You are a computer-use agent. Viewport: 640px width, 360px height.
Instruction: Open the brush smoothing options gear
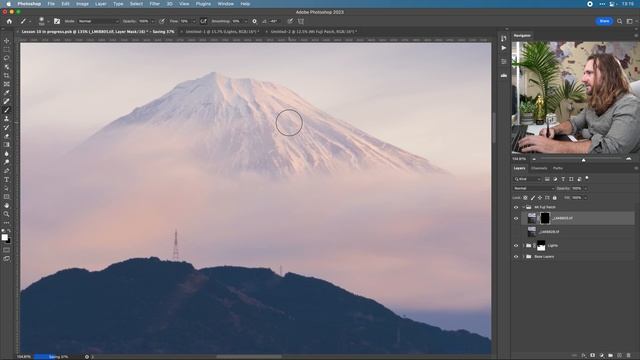pyautogui.click(x=254, y=21)
